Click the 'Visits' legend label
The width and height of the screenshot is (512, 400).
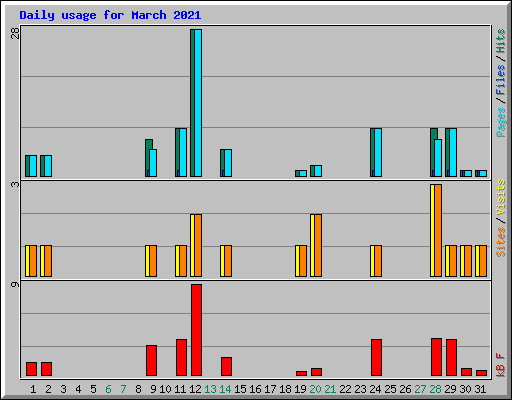click(x=500, y=197)
